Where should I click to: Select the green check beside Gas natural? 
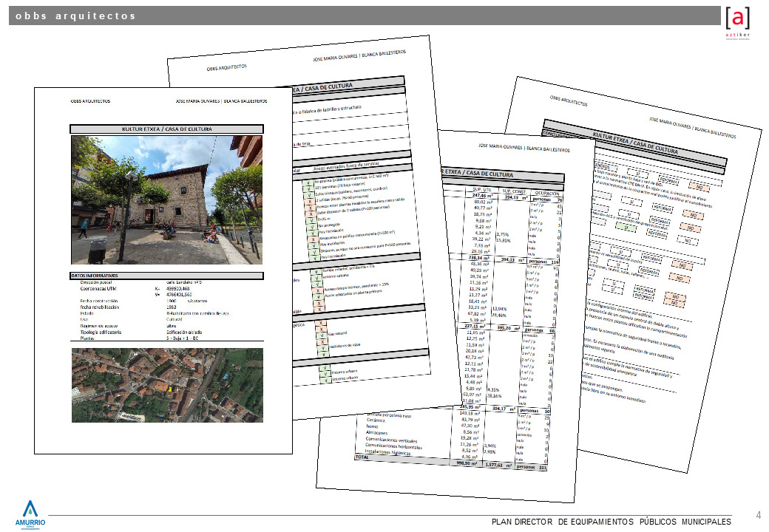(x=320, y=334)
